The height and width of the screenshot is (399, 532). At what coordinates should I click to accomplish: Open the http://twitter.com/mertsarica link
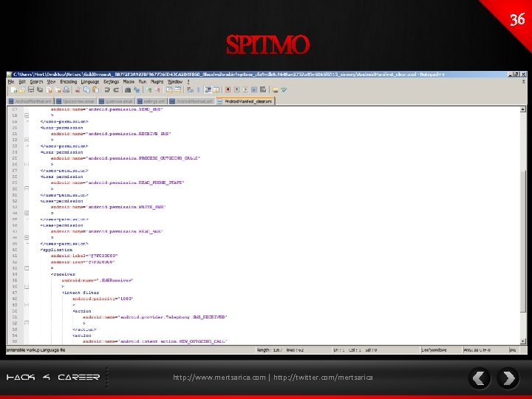tap(323, 378)
